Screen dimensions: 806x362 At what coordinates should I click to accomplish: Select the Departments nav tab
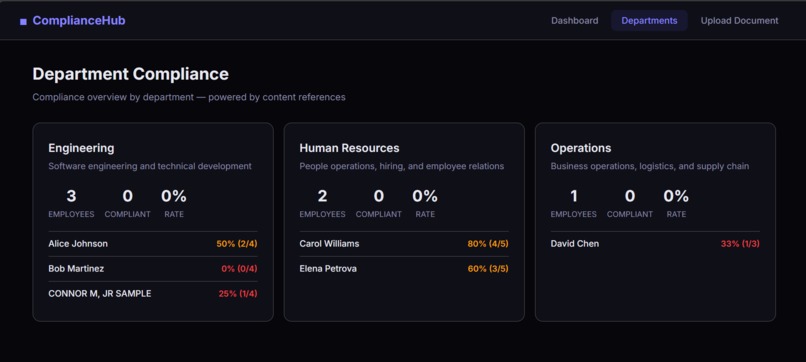coord(649,21)
